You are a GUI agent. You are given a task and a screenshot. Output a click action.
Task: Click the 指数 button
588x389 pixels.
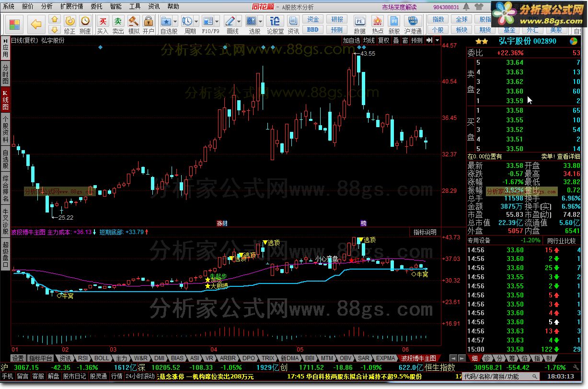(x=438, y=20)
